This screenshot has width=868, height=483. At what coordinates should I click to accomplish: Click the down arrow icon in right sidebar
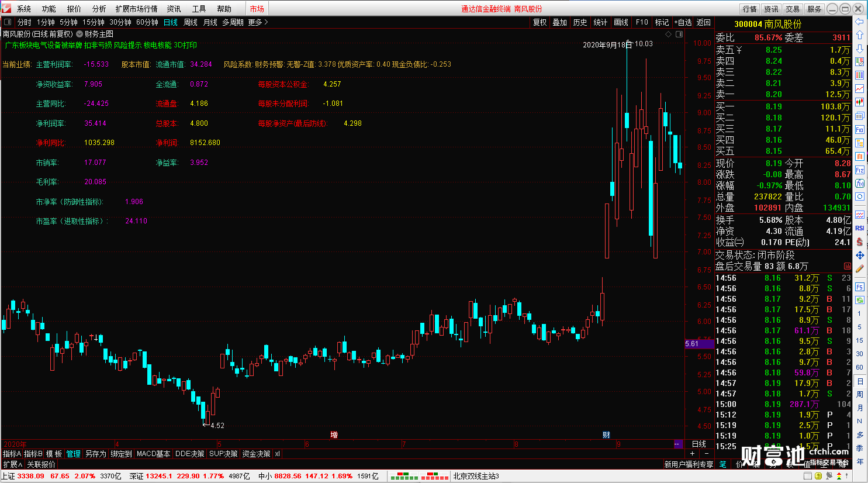coord(860,49)
